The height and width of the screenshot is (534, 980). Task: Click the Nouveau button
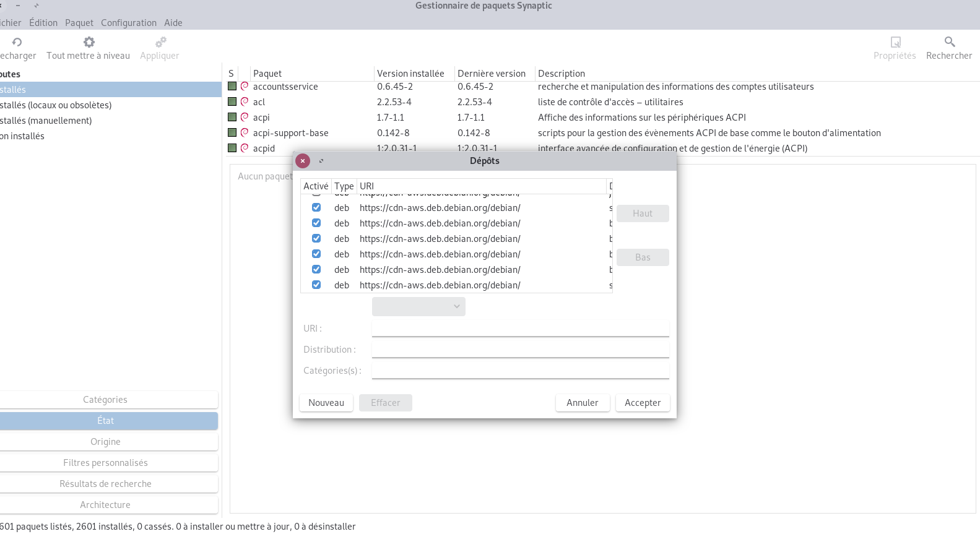pyautogui.click(x=326, y=403)
